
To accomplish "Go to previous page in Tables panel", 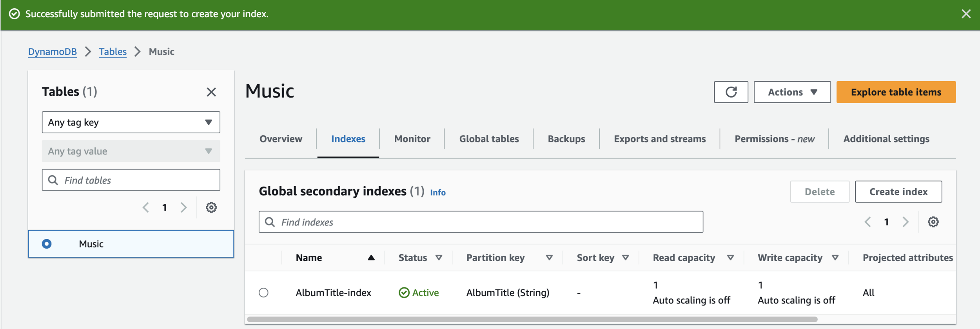I will (146, 207).
